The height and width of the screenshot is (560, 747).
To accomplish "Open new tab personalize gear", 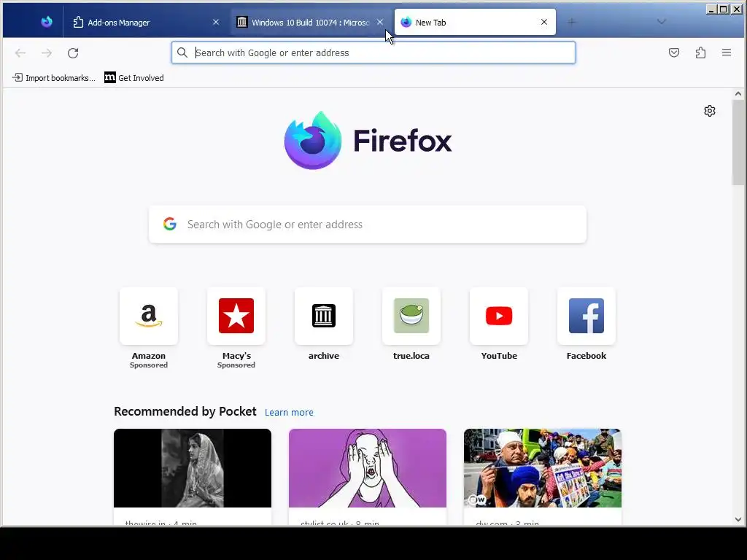I will tap(710, 111).
